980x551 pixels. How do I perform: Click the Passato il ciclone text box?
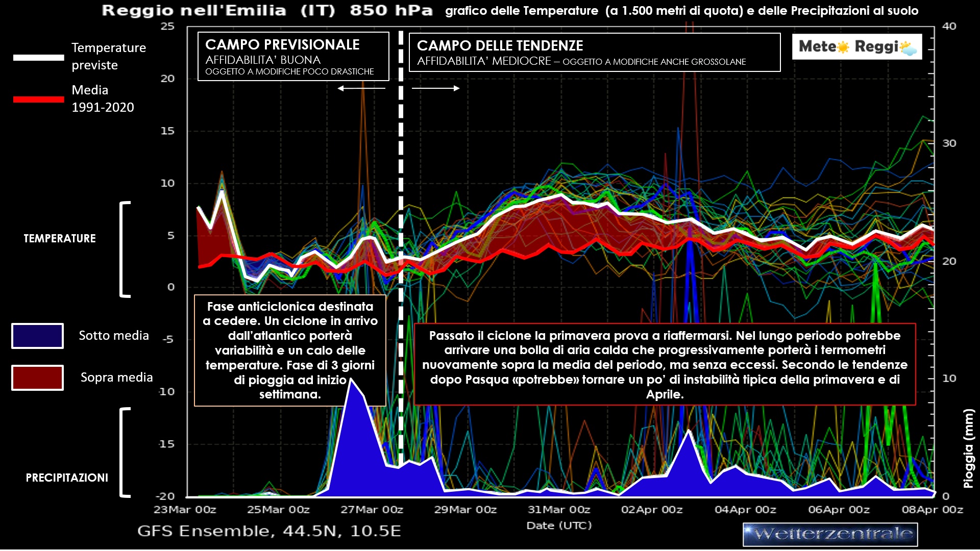pos(665,364)
